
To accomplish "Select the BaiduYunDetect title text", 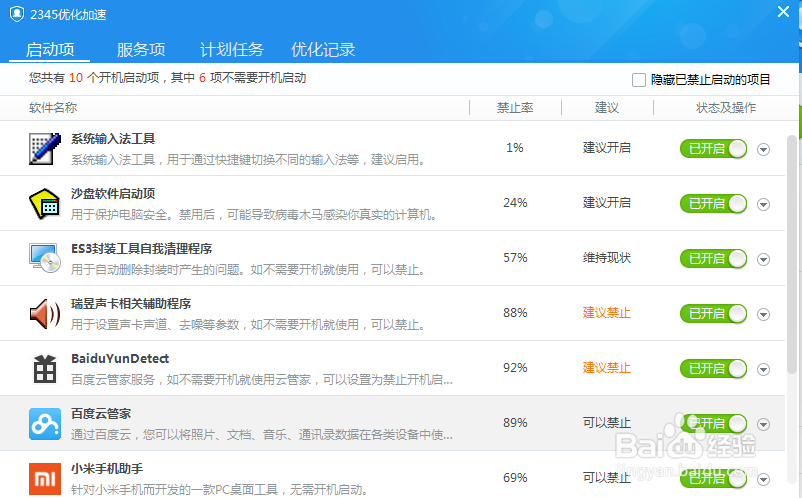I will click(x=120, y=359).
